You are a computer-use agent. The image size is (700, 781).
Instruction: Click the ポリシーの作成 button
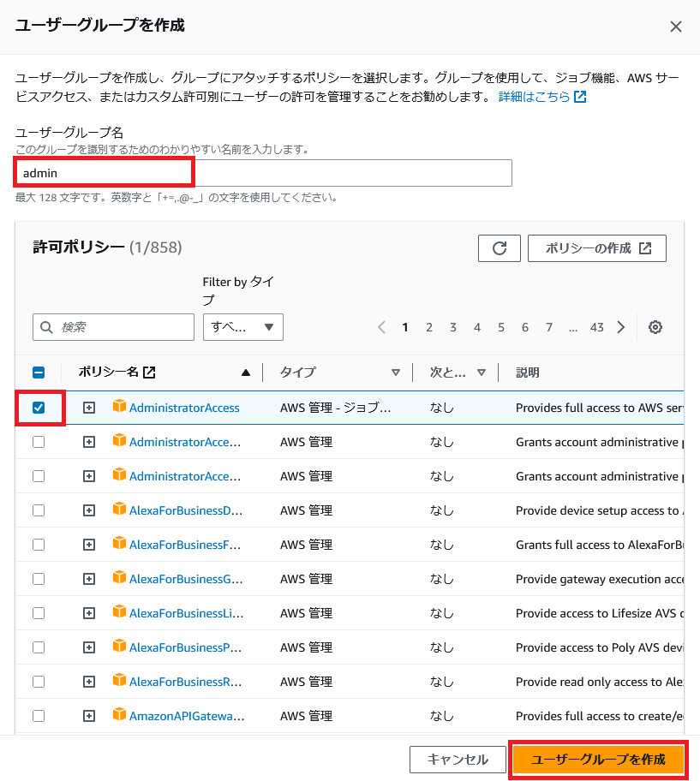tap(597, 248)
